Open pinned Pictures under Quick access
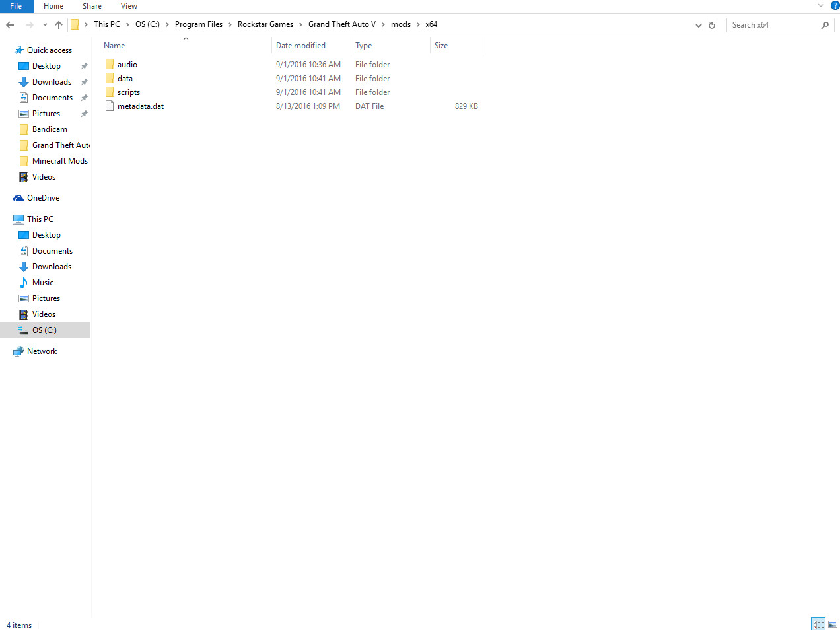 pos(46,114)
